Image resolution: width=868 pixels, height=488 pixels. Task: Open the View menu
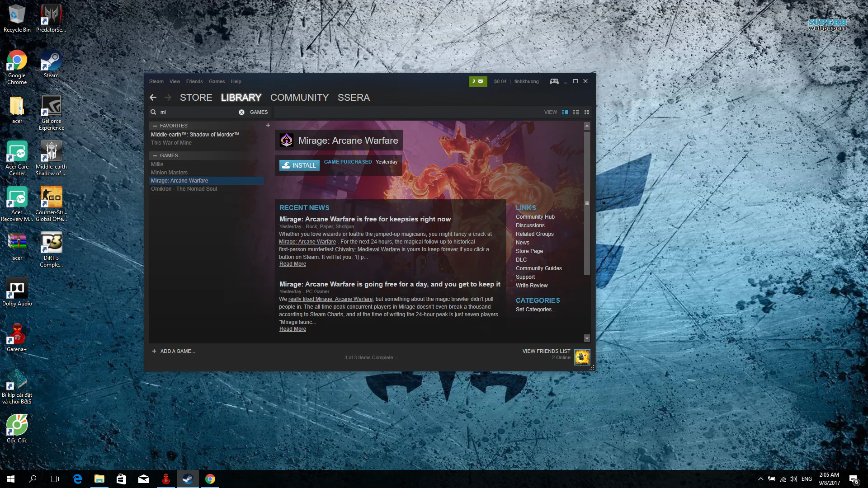point(175,81)
